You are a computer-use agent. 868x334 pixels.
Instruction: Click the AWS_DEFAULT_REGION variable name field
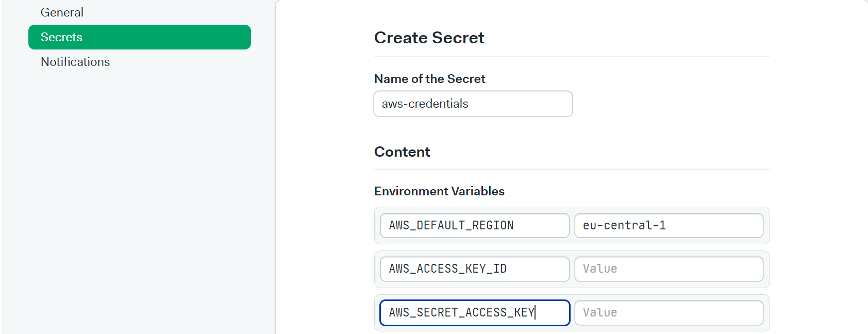tap(475, 225)
